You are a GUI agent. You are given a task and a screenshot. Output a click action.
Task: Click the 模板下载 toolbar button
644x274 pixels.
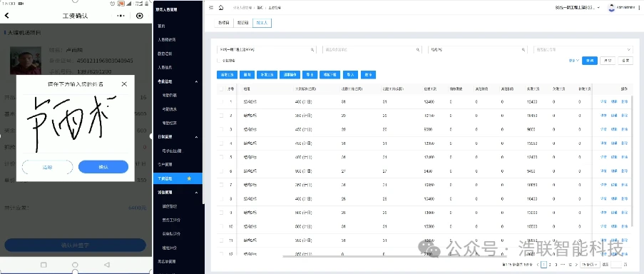(329, 75)
